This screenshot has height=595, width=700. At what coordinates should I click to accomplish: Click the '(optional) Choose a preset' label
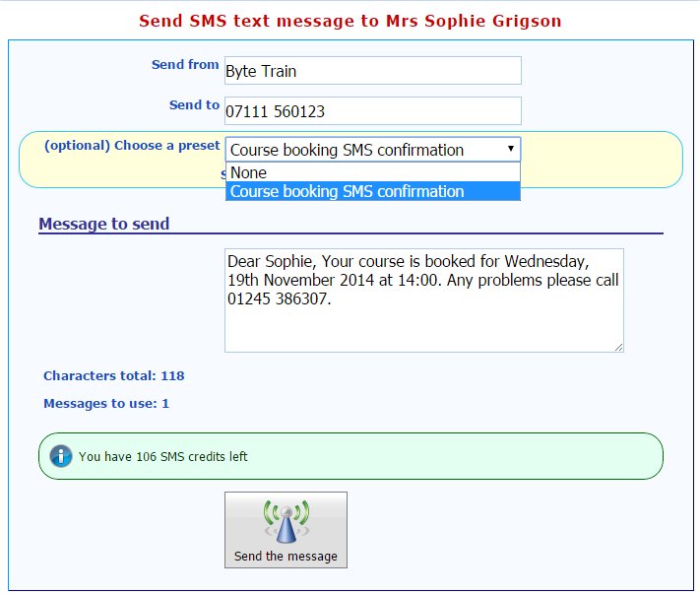(x=132, y=145)
